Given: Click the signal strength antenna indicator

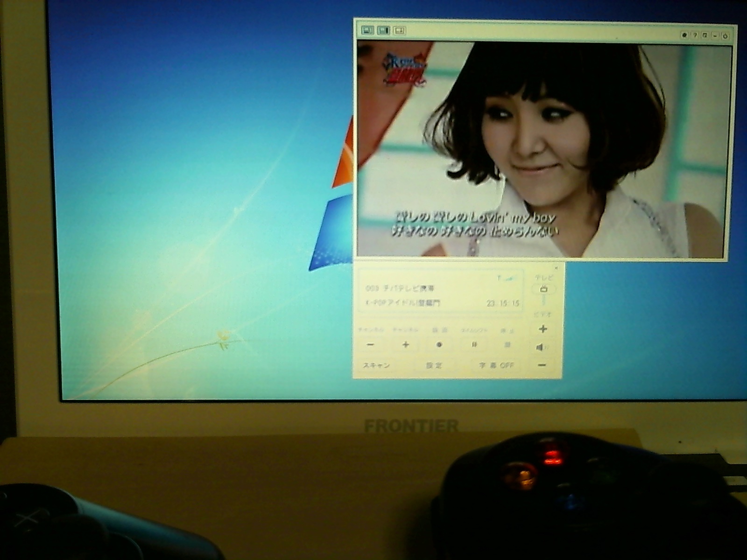Looking at the screenshot, I should [x=507, y=278].
